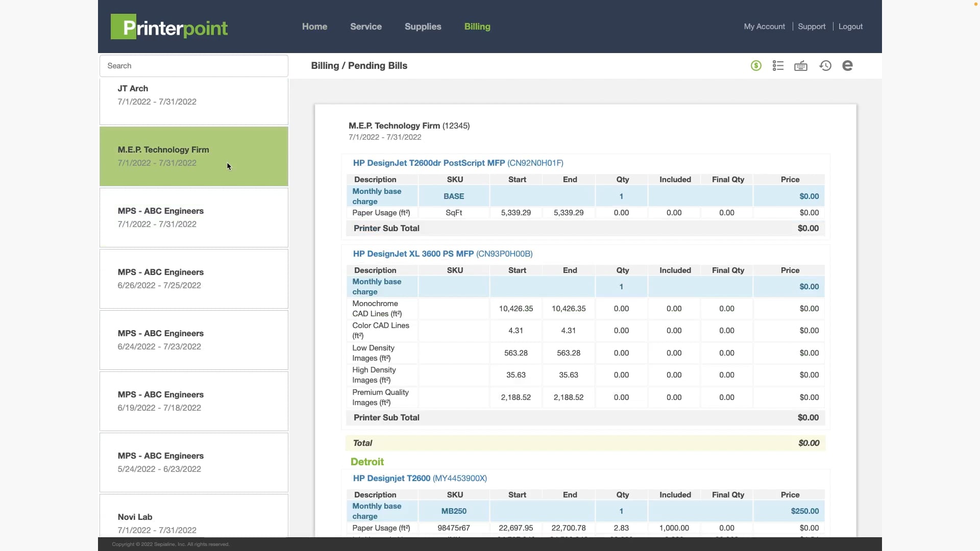
Task: Select MPS - ABC Engineers 6/24/2022 - 7/23/2022 bill
Action: [194, 340]
